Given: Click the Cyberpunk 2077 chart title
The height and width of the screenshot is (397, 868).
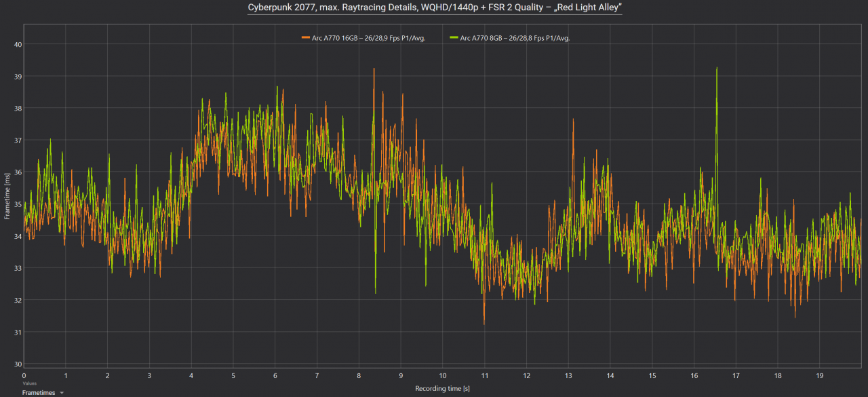Looking at the screenshot, I should click(x=434, y=7).
